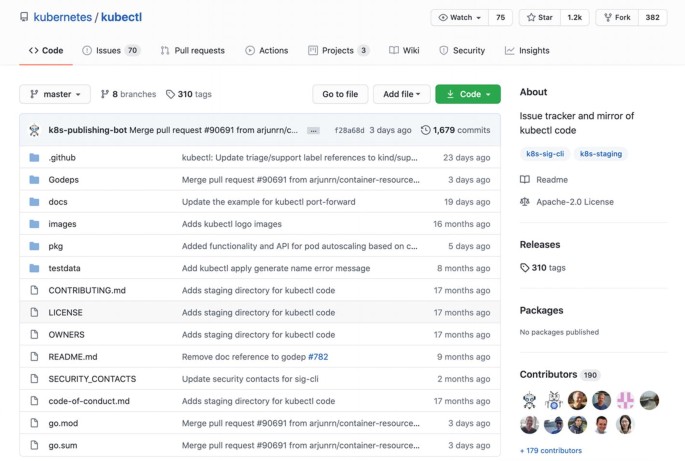Show the + 179 contributors link

tap(551, 451)
